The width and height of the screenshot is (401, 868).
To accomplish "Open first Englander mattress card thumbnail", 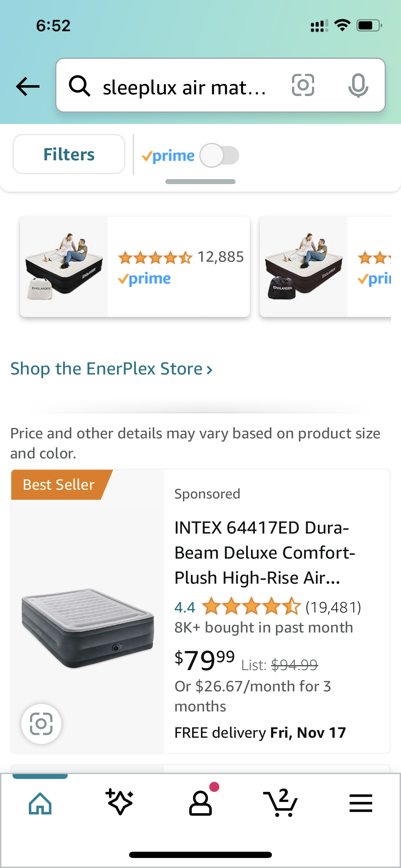I will pos(64,267).
